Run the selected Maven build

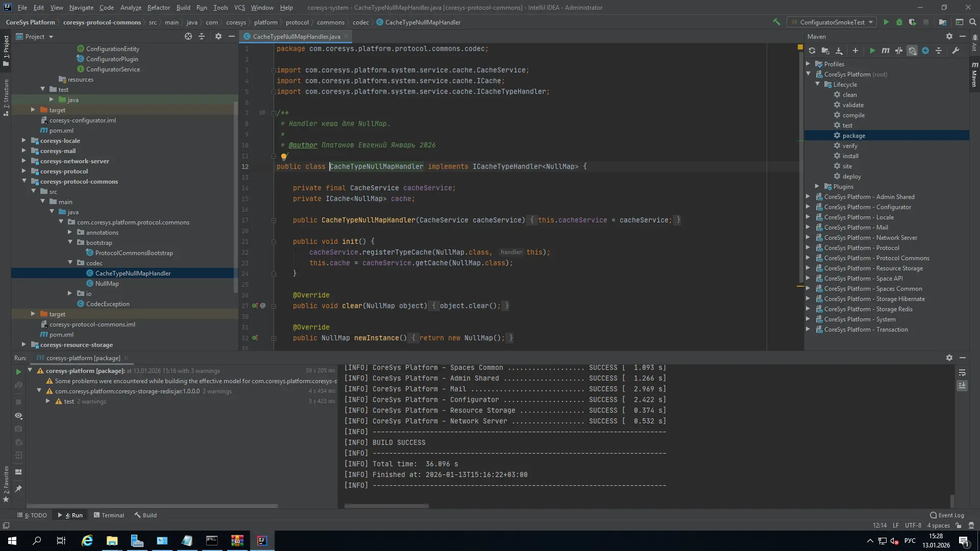872,51
